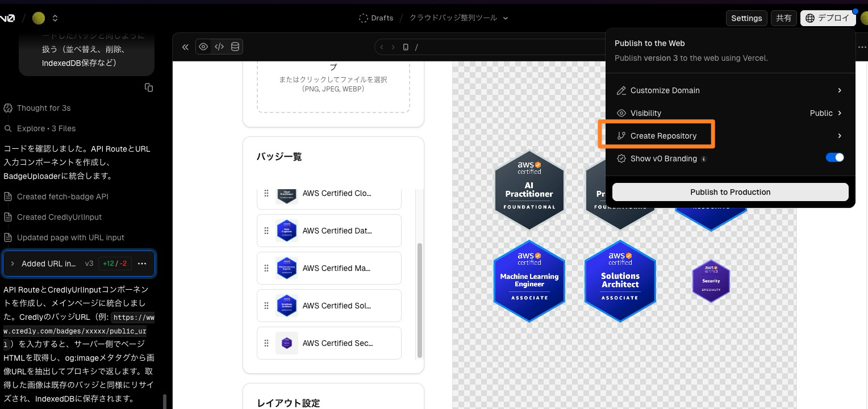This screenshot has height=409, width=868.
Task: Expand the Added URL in… version card
Action: click(12, 264)
